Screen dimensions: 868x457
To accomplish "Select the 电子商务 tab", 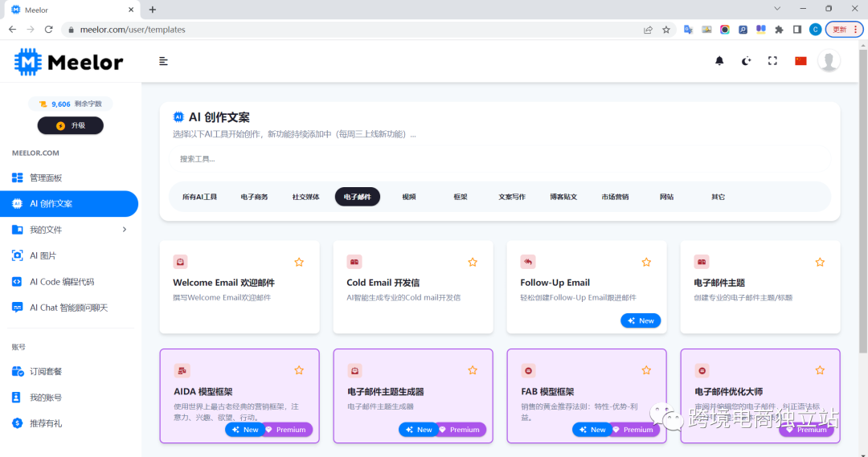I will [x=254, y=197].
